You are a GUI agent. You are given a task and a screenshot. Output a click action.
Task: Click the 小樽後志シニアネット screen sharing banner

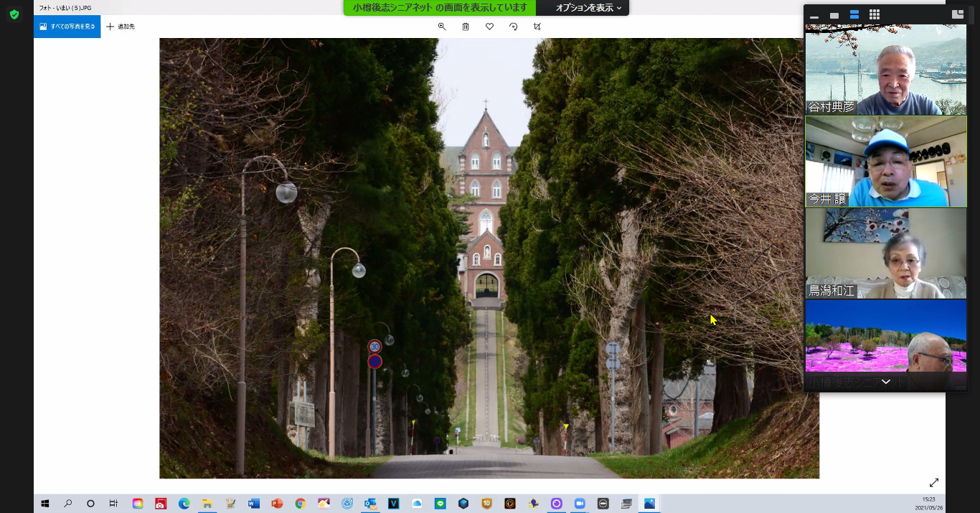point(440,8)
